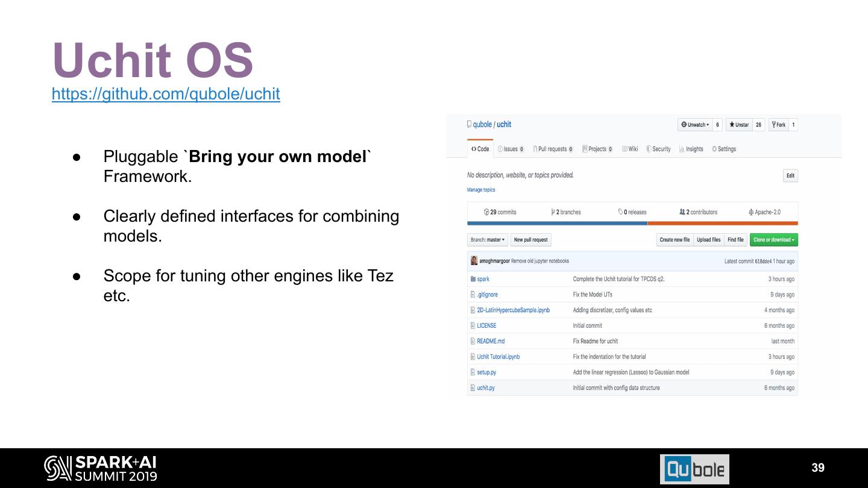The image size is (868, 488).
Task: Click the Projects clipboard icon
Action: pyautogui.click(x=584, y=148)
